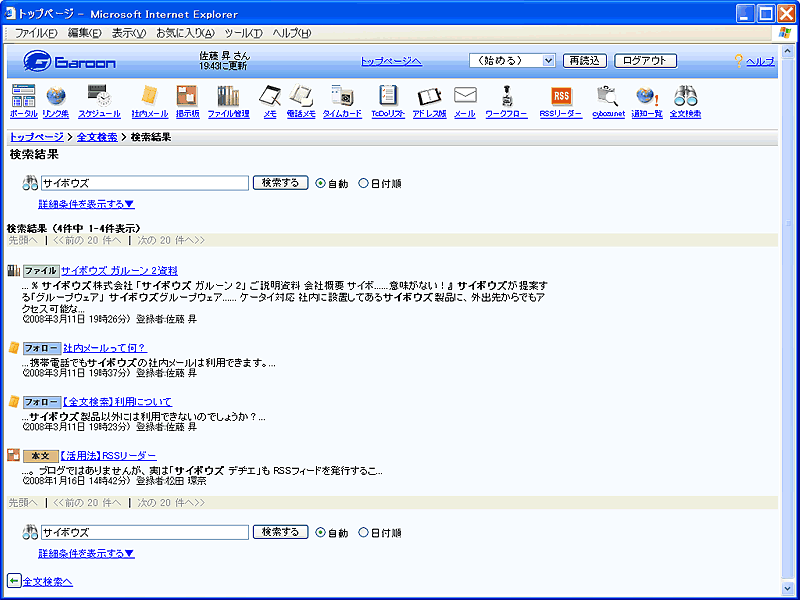Expand top 詳細条件を表示する▼
This screenshot has width=800, height=600.
[86, 204]
